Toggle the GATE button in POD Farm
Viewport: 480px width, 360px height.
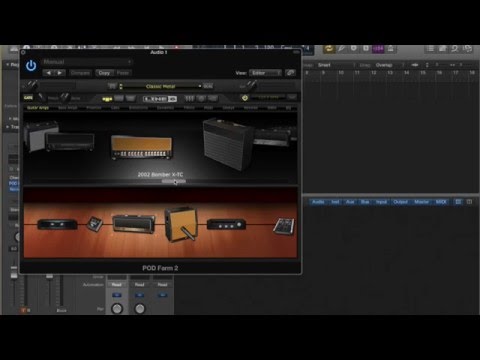(28, 98)
